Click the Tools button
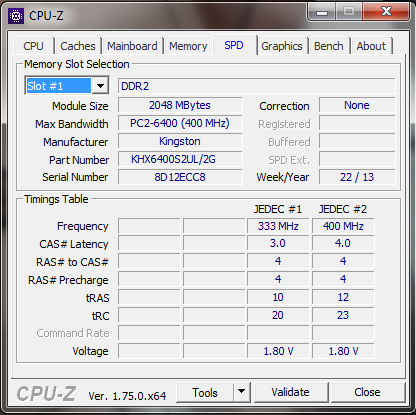 (205, 392)
